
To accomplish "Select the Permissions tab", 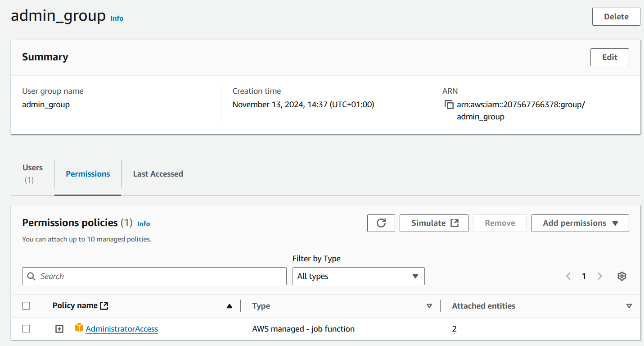I will (x=88, y=174).
